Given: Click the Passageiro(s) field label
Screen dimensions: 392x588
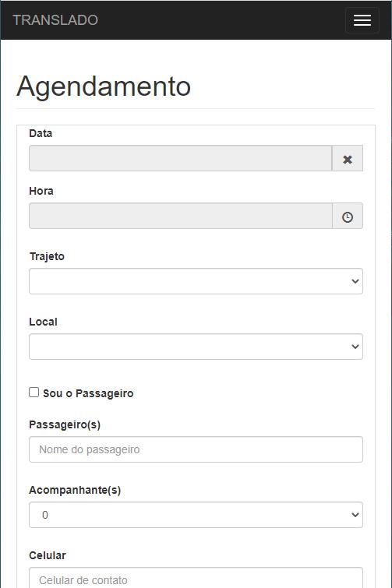Looking at the screenshot, I should (x=65, y=425).
